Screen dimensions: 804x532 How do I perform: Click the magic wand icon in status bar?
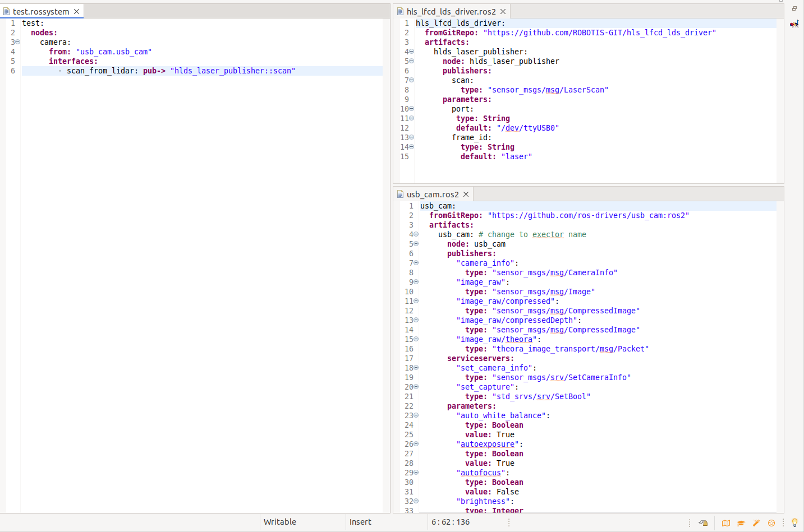coord(756,523)
